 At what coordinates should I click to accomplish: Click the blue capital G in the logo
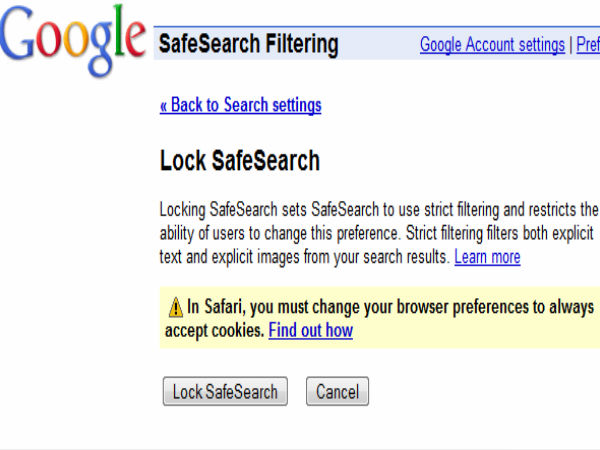[17, 34]
